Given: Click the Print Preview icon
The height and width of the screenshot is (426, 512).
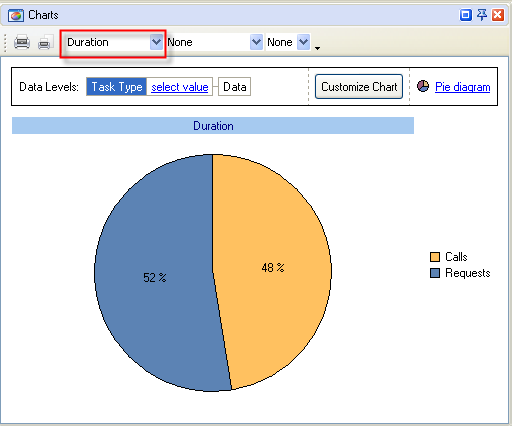Looking at the screenshot, I should click(45, 42).
